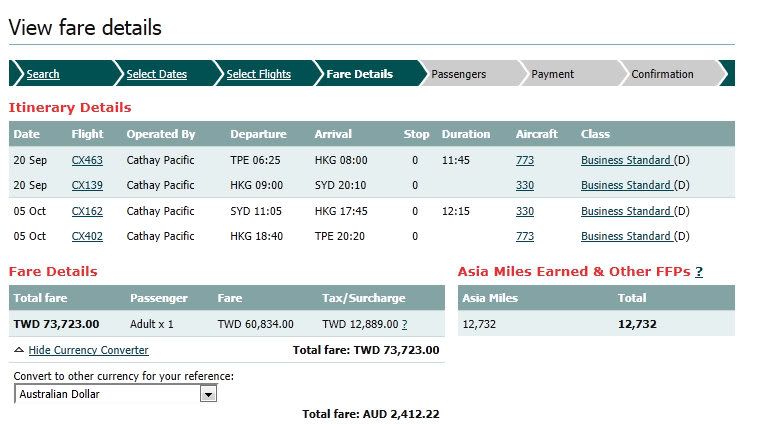Screen dimensions: 759x424
Task: Select the HKG 08:00 arrival cell
Action: coord(341,160)
